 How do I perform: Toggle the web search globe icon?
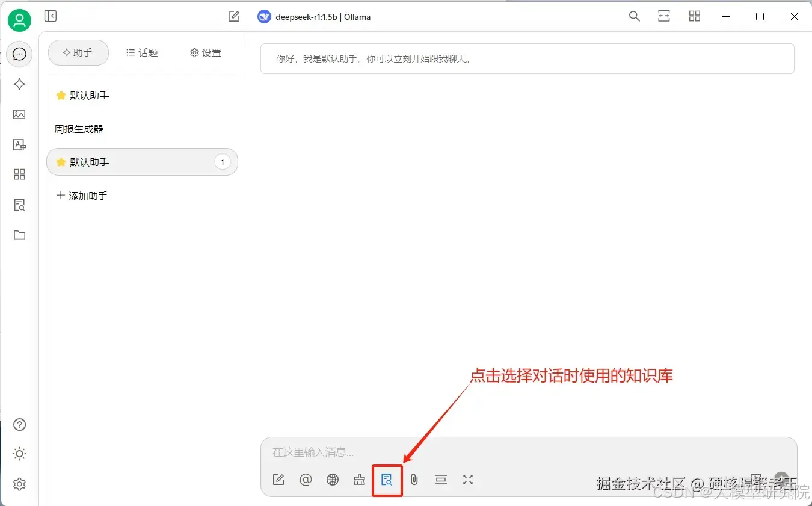(x=333, y=480)
